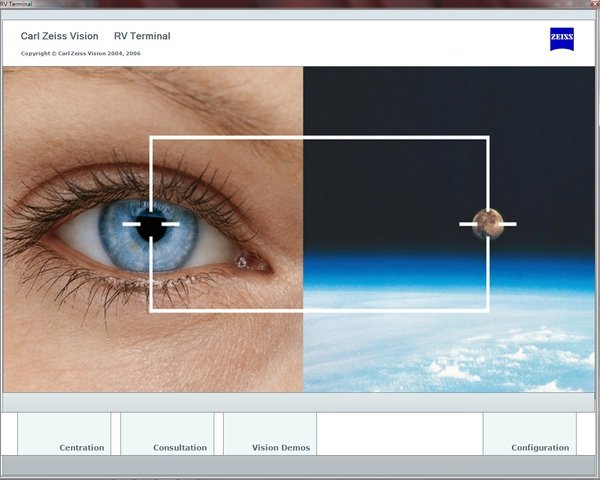The height and width of the screenshot is (480, 600).
Task: Close the RV Terminal window
Action: (x=596, y=3)
